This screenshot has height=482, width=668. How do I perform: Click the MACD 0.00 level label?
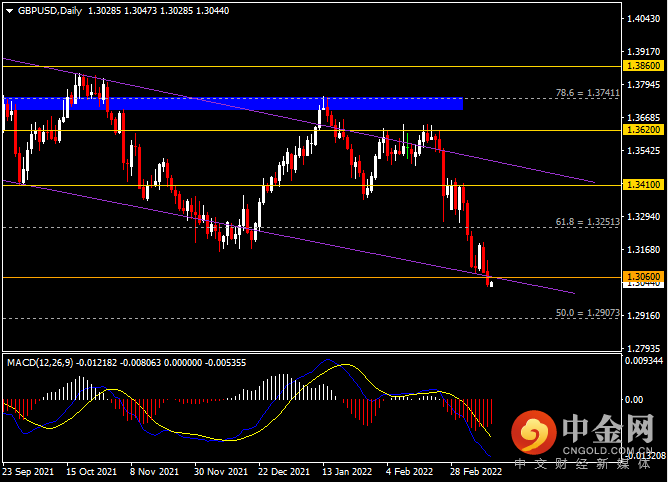coord(633,399)
